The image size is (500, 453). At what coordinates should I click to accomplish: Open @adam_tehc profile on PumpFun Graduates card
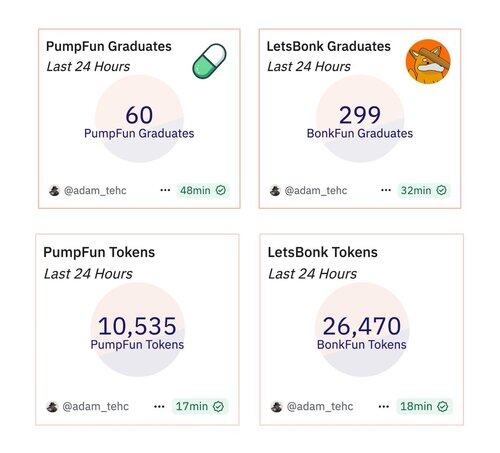95,191
